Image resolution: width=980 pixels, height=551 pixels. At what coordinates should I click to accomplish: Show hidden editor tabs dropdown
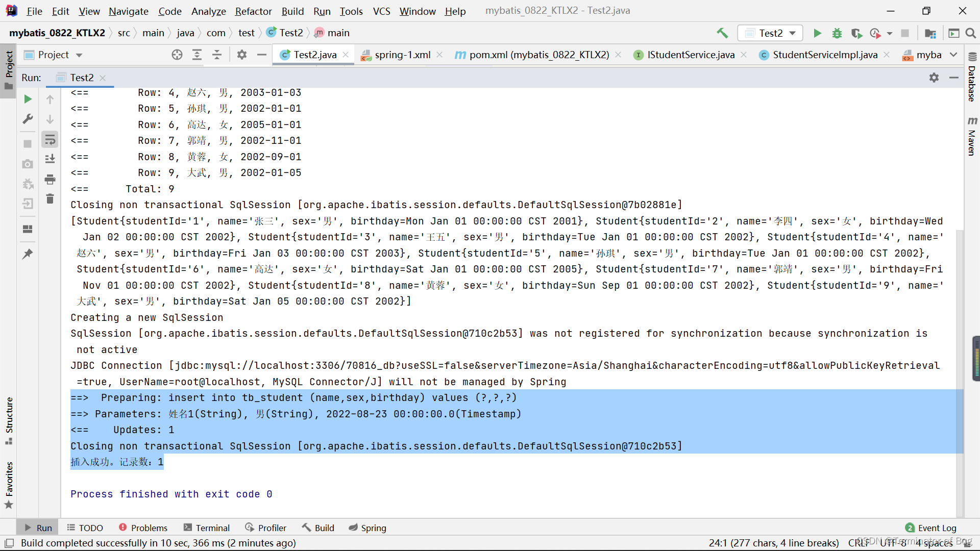pyautogui.click(x=953, y=55)
